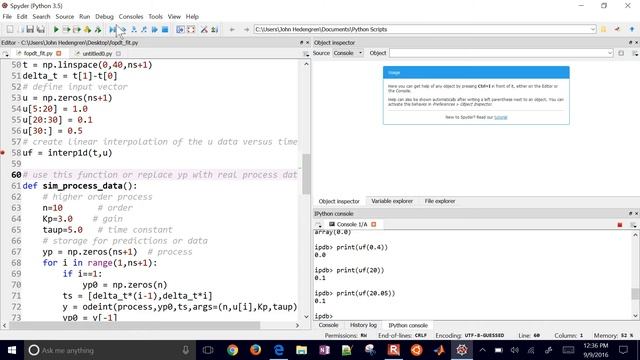
Task: Click the back arrow in toolbar
Action: (x=232, y=29)
